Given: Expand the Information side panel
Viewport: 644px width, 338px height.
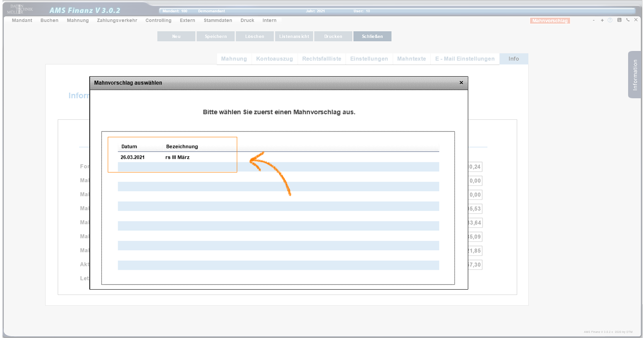Looking at the screenshot, I should click(x=635, y=75).
